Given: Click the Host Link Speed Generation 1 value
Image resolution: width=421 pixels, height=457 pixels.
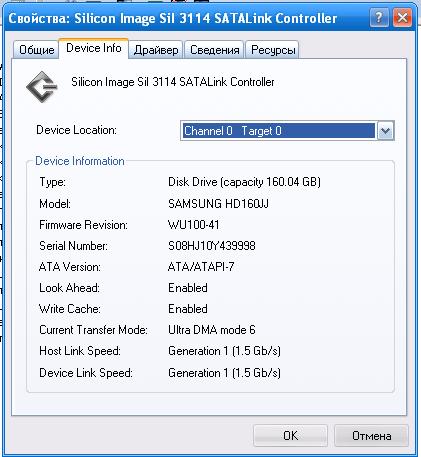Looking at the screenshot, I should click(224, 351).
